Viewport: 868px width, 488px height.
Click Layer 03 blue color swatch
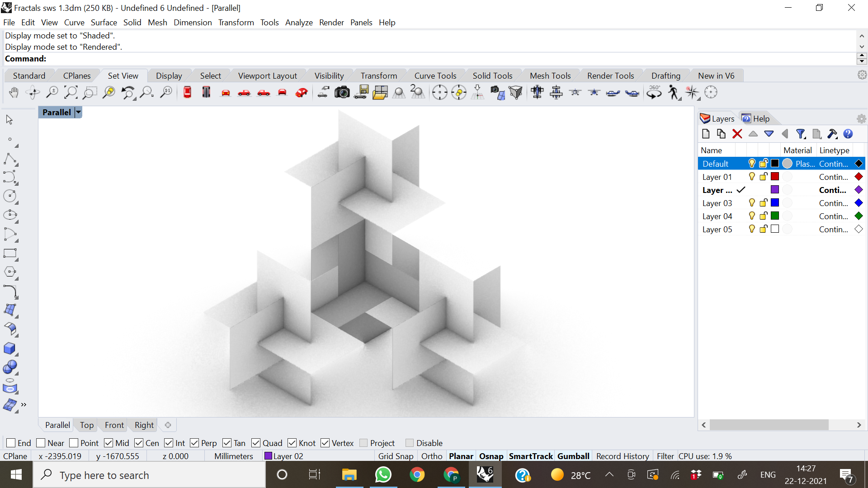coord(775,203)
